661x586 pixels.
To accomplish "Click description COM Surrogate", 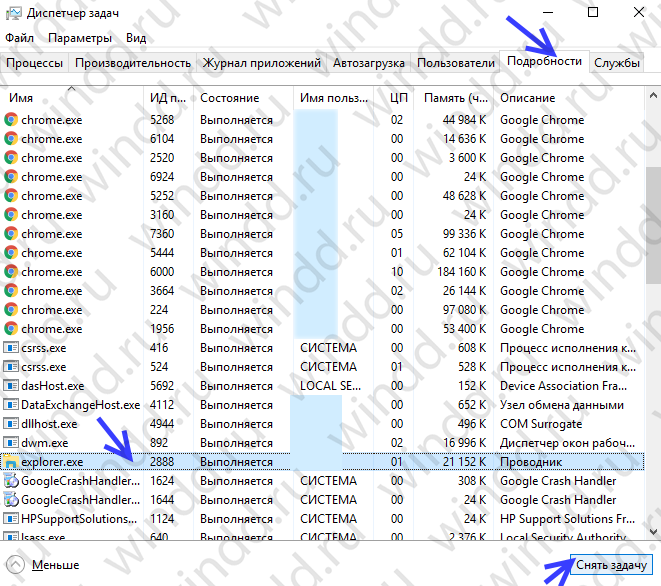I will (x=541, y=424).
